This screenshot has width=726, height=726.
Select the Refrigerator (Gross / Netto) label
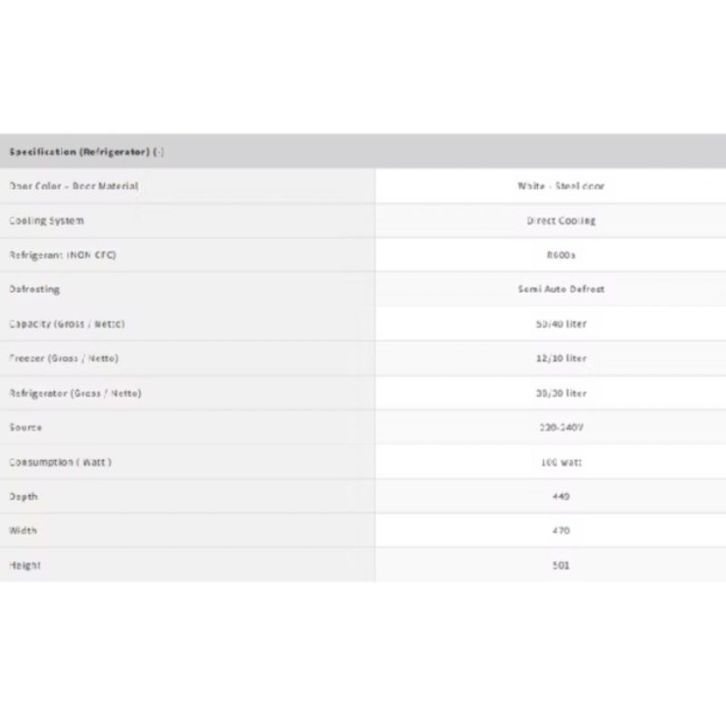click(75, 393)
